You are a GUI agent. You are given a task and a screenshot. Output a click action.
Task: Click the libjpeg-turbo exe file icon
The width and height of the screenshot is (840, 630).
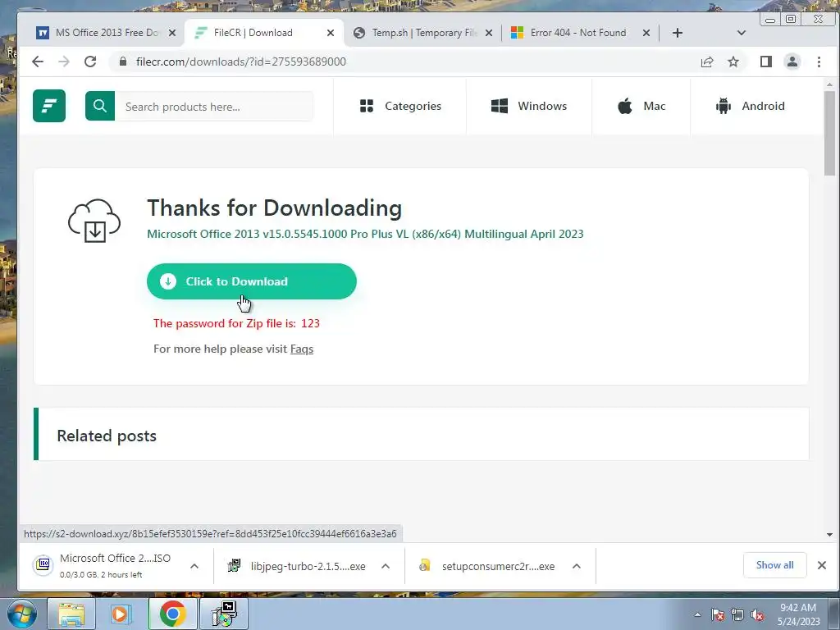(x=234, y=566)
